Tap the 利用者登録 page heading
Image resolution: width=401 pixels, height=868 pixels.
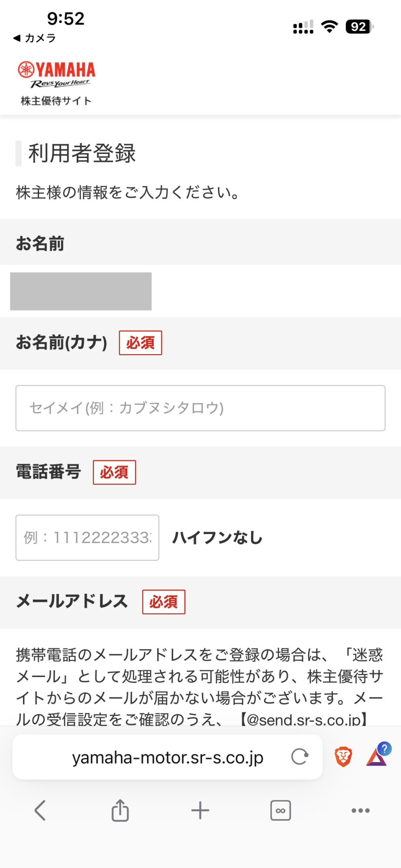point(82,153)
